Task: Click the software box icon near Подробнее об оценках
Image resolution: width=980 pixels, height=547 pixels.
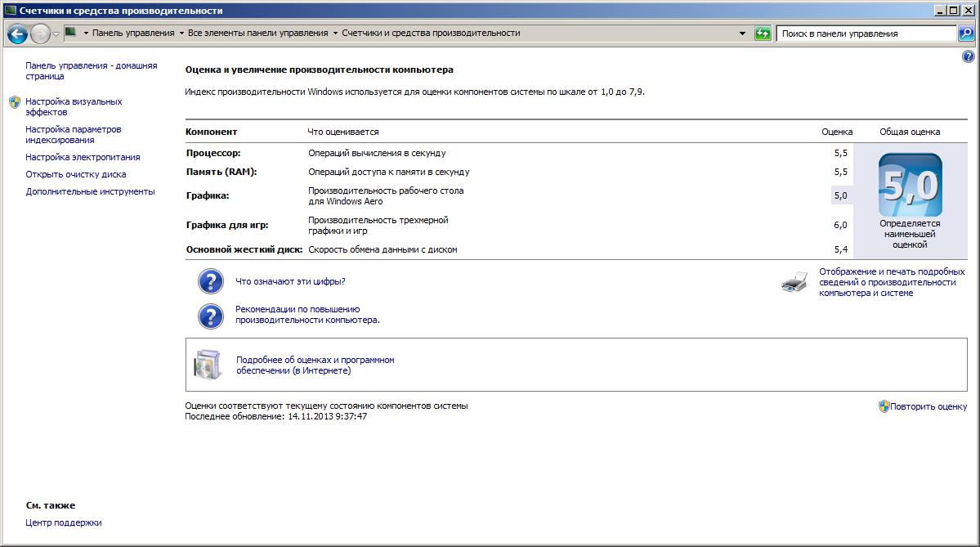Action: pyautogui.click(x=208, y=365)
